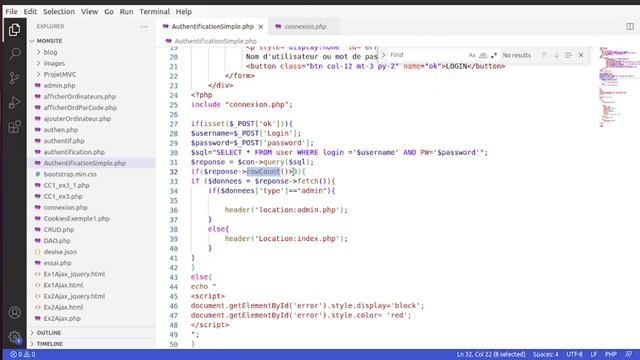
Task: Open the Go menu
Action: [x=109, y=11]
